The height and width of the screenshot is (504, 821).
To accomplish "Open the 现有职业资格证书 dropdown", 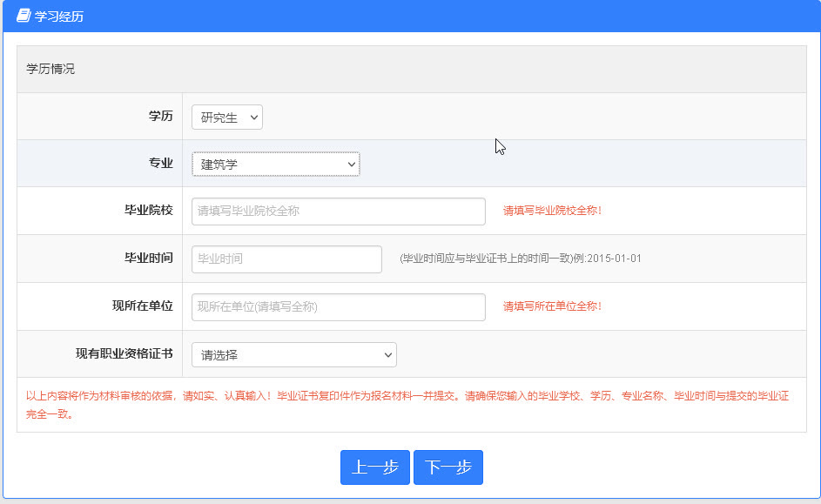I will tap(293, 355).
